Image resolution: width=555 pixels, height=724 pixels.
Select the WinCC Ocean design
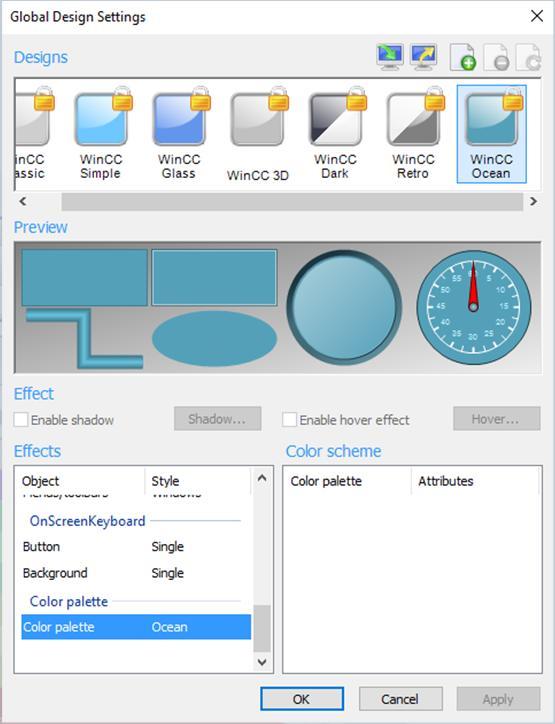(491, 134)
